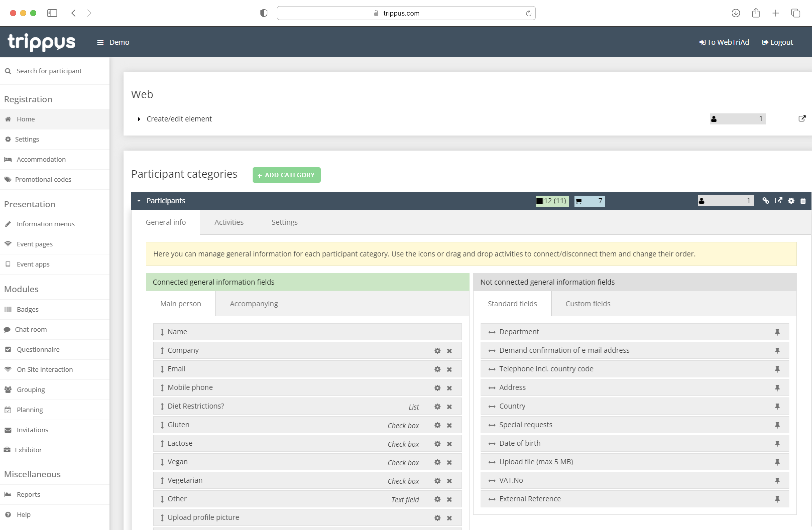Pin the VAT.No field
This screenshot has height=530, width=812.
pyautogui.click(x=777, y=481)
